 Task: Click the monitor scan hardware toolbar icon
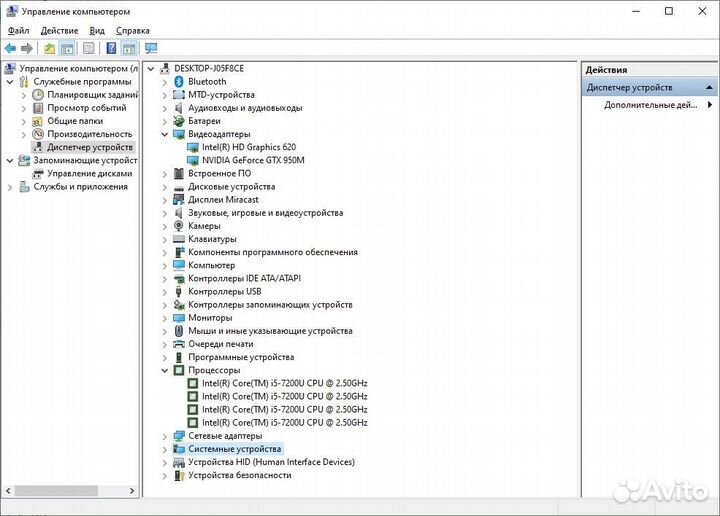point(151,48)
